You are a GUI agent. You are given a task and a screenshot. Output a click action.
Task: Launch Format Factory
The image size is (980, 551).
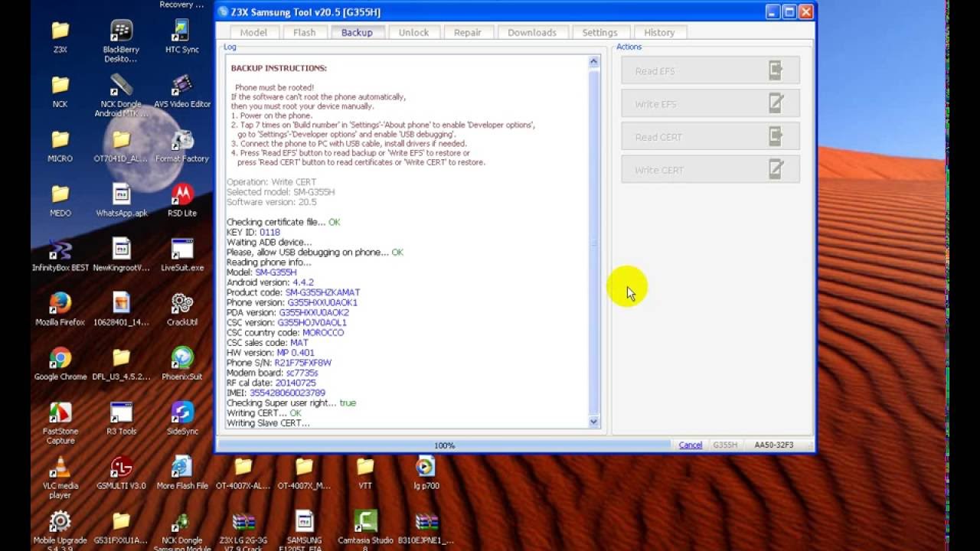pos(182,145)
